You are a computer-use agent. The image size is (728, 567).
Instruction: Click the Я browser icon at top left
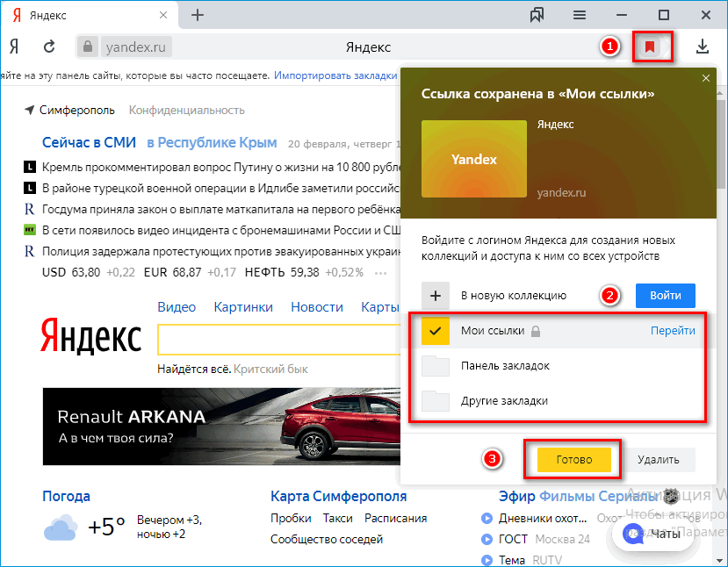(14, 47)
